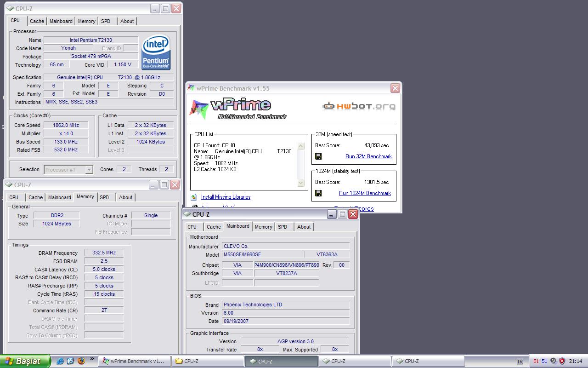Click the gray round tray icon before the shield

point(554,361)
